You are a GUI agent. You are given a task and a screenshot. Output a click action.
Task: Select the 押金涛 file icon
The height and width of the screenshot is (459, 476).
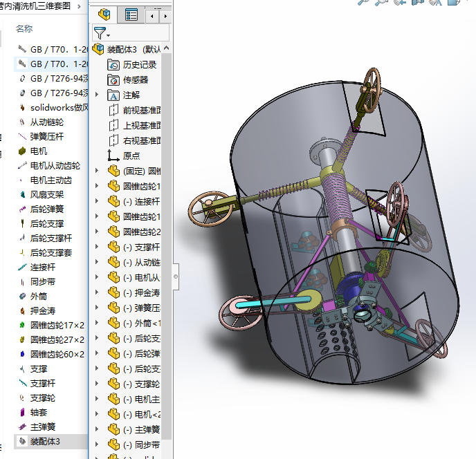[22, 310]
